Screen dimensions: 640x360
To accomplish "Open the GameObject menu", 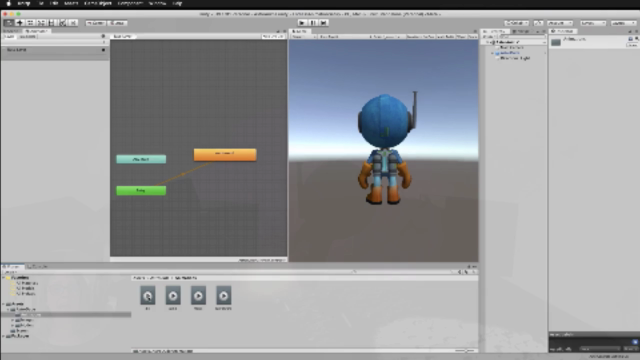I will (98, 3).
